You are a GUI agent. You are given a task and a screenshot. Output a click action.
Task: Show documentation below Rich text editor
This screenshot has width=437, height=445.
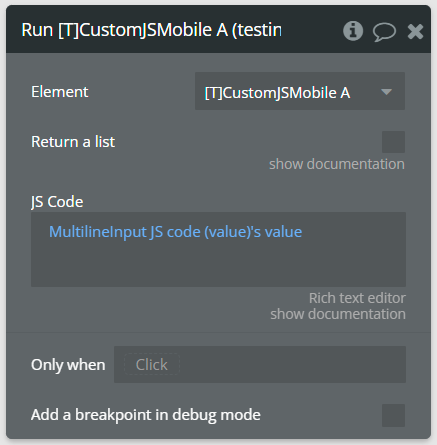click(338, 314)
